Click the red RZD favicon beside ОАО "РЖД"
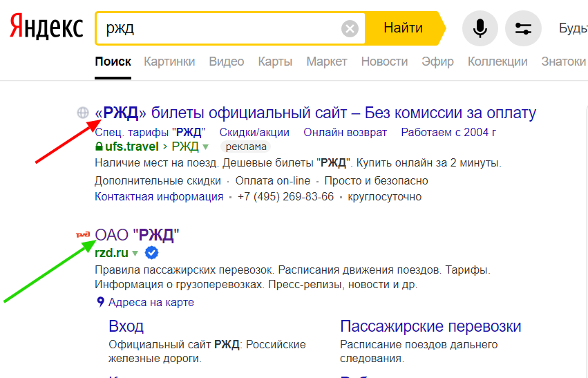The image size is (588, 378). [x=83, y=235]
